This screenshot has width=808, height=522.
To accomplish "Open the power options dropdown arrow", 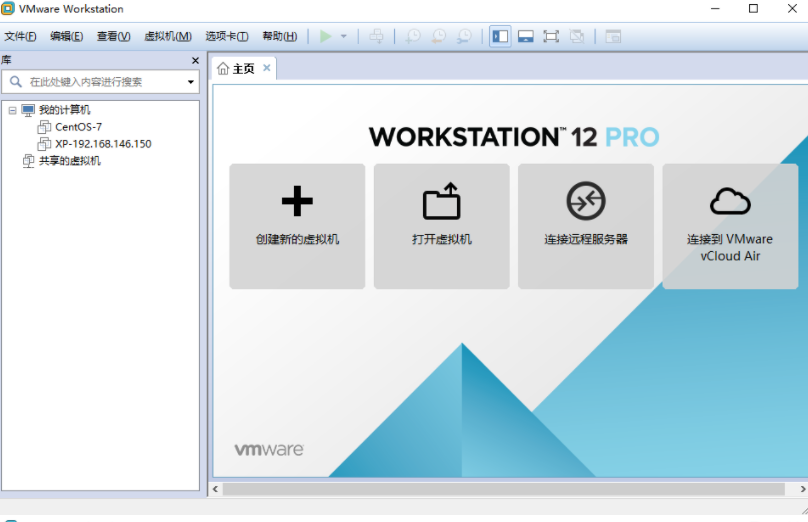I will (343, 36).
